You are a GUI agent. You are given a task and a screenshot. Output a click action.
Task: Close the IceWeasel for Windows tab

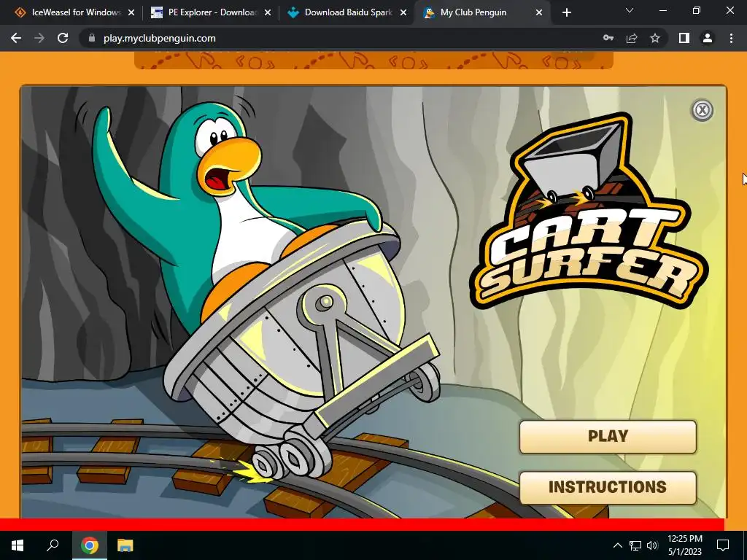coord(131,13)
